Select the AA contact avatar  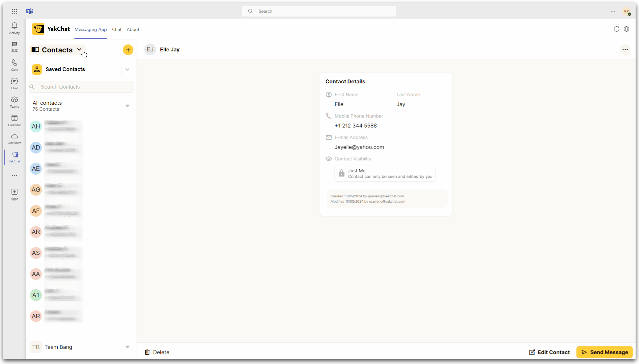pyautogui.click(x=36, y=274)
